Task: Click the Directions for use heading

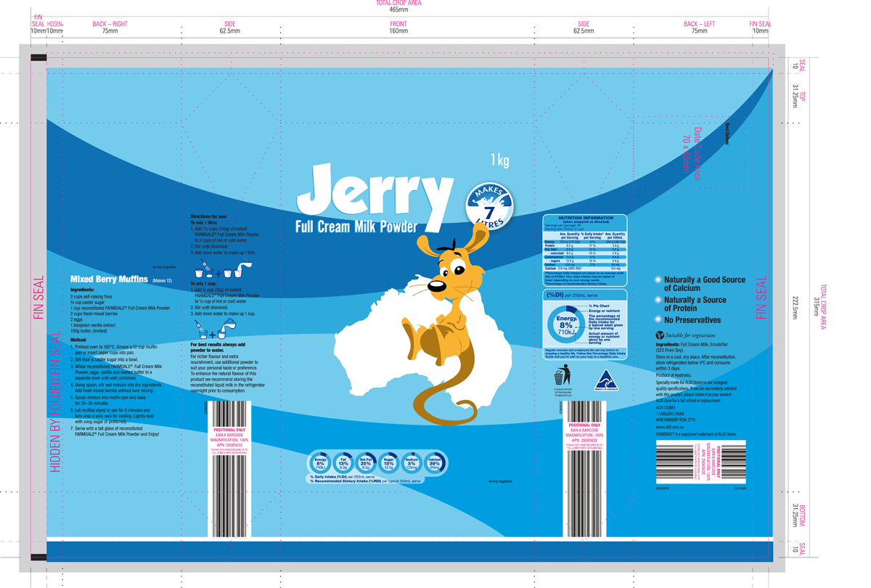Action: pos(209,216)
